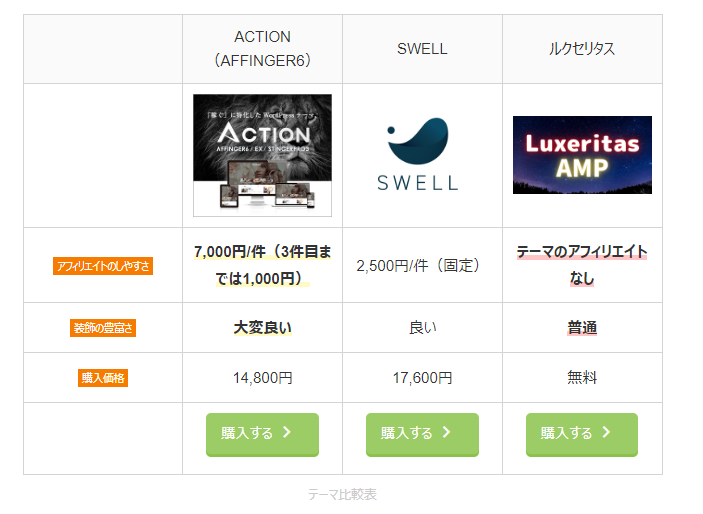Select the テーマのアフィリエイトなし cell
703x514 pixels.
coord(582,265)
